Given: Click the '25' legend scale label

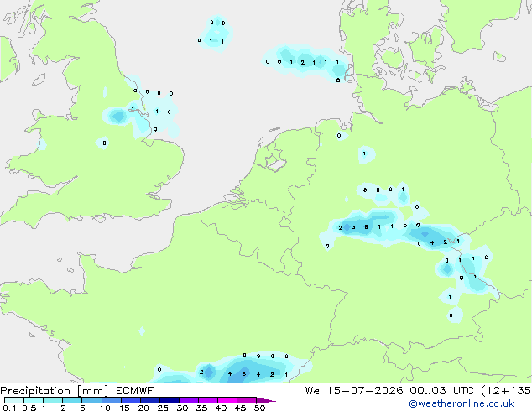Looking at the screenshot, I should click(x=163, y=408).
